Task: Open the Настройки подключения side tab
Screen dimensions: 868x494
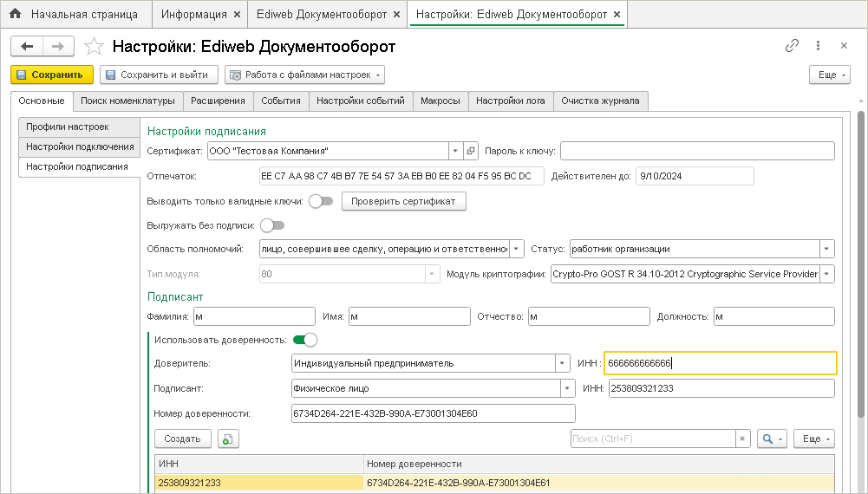Action: tap(79, 146)
